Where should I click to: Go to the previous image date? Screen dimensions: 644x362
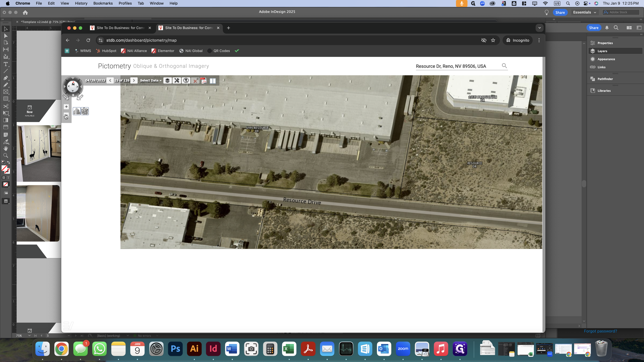(x=110, y=80)
